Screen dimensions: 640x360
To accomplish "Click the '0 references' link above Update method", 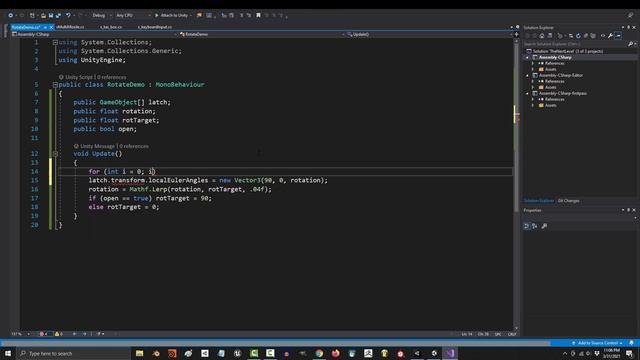I will click(x=134, y=146).
